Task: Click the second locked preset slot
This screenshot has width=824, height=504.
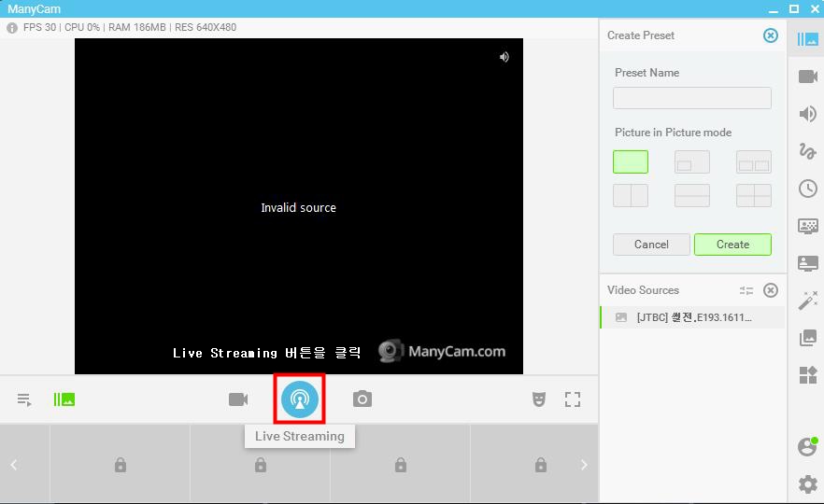Action: pos(260,465)
